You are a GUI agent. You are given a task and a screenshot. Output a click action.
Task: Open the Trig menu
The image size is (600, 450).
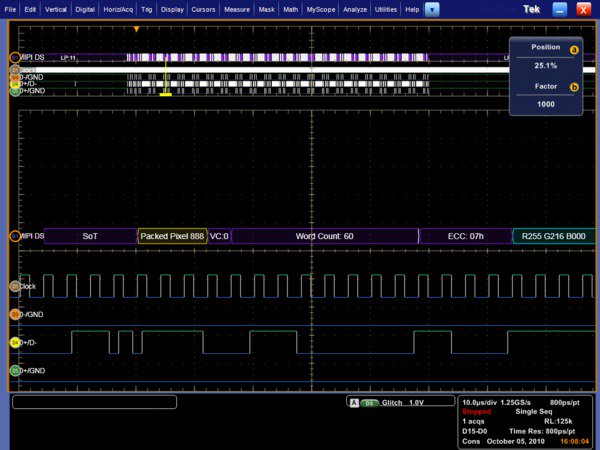147,9
